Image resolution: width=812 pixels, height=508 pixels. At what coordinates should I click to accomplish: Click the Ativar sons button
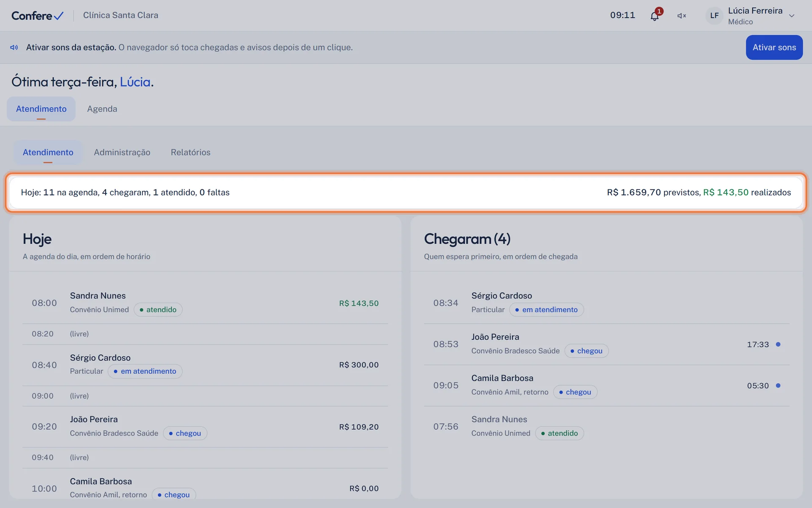tap(774, 47)
